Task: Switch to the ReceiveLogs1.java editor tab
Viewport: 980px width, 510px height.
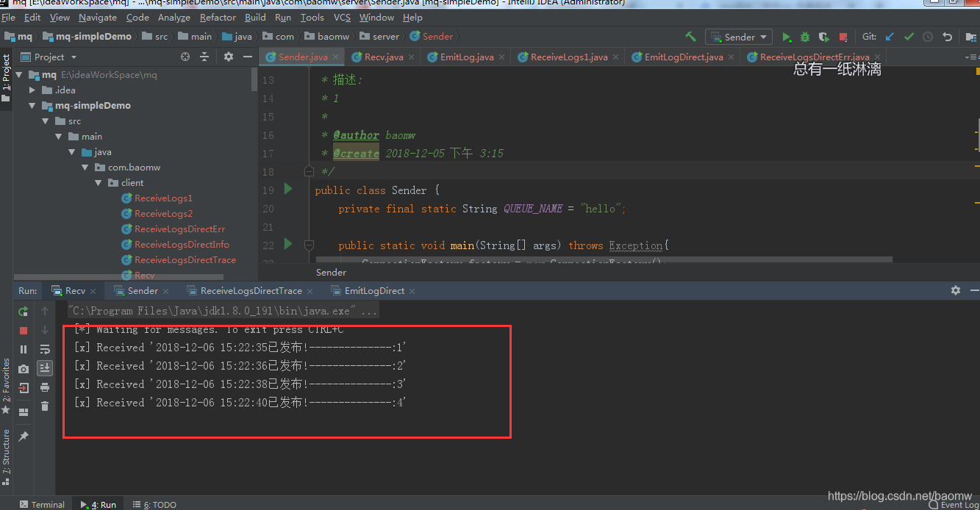Action: [568, 57]
